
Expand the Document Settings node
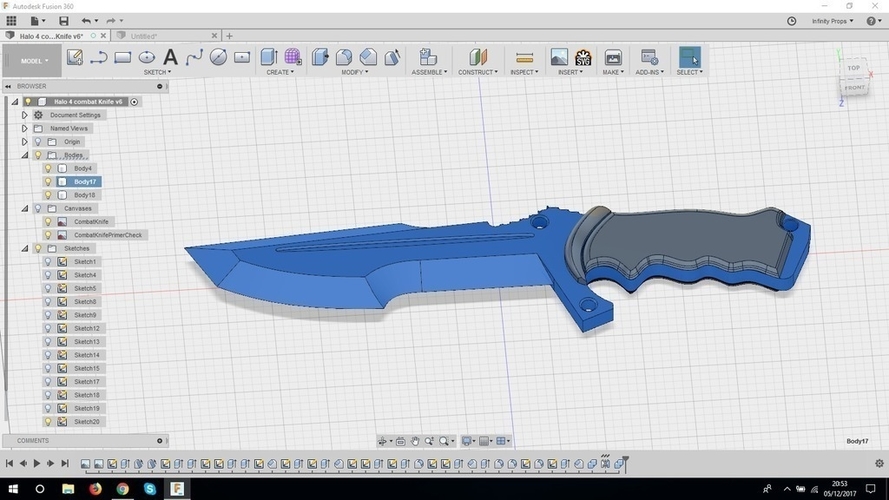24,115
